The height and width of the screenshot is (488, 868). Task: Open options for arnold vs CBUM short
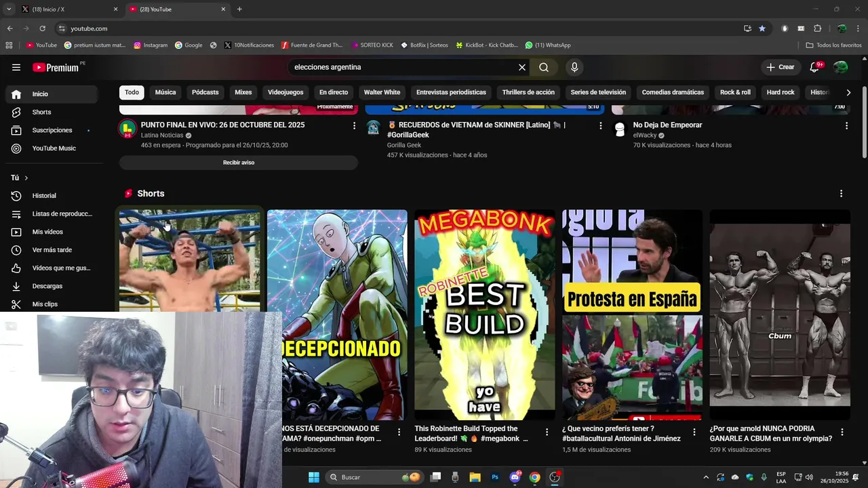pos(842,432)
